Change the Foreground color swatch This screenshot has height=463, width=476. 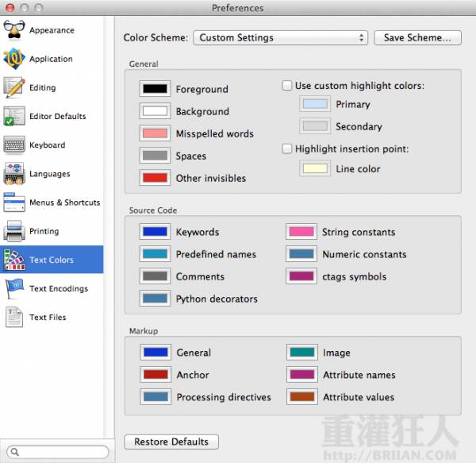click(155, 89)
